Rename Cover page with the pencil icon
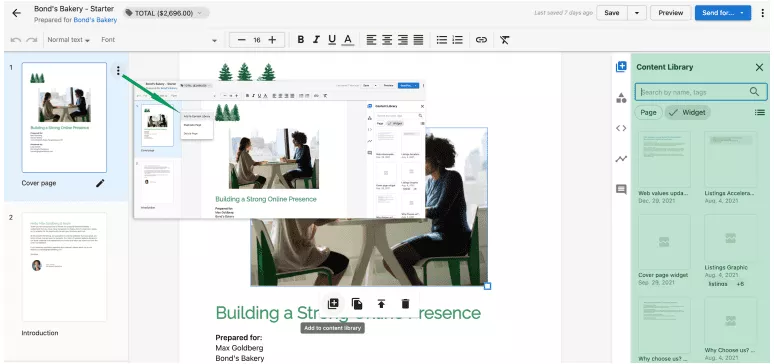Viewport: 774px width, 364px height. coord(100,183)
